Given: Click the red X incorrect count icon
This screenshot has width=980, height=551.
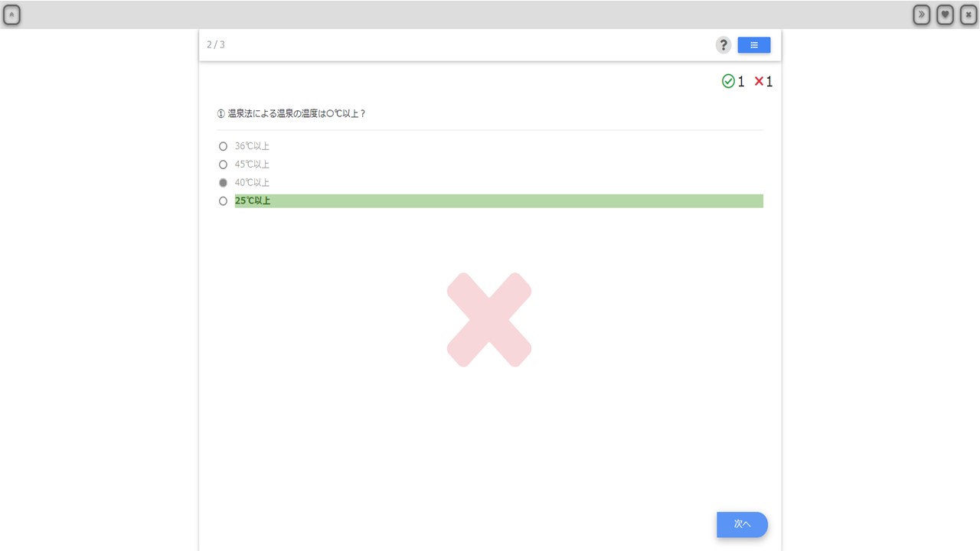Looking at the screenshot, I should (x=759, y=81).
